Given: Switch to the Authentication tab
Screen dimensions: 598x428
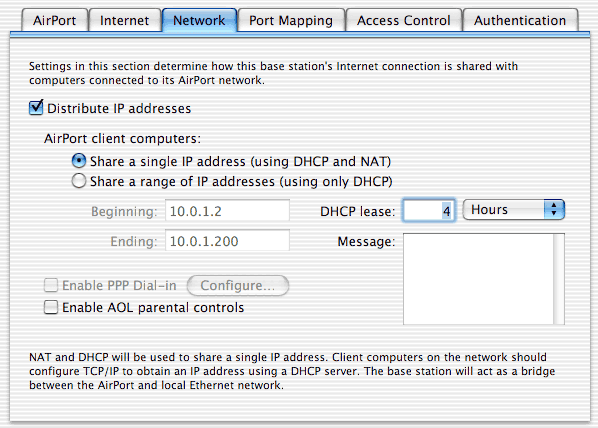Looking at the screenshot, I should pos(520,20).
